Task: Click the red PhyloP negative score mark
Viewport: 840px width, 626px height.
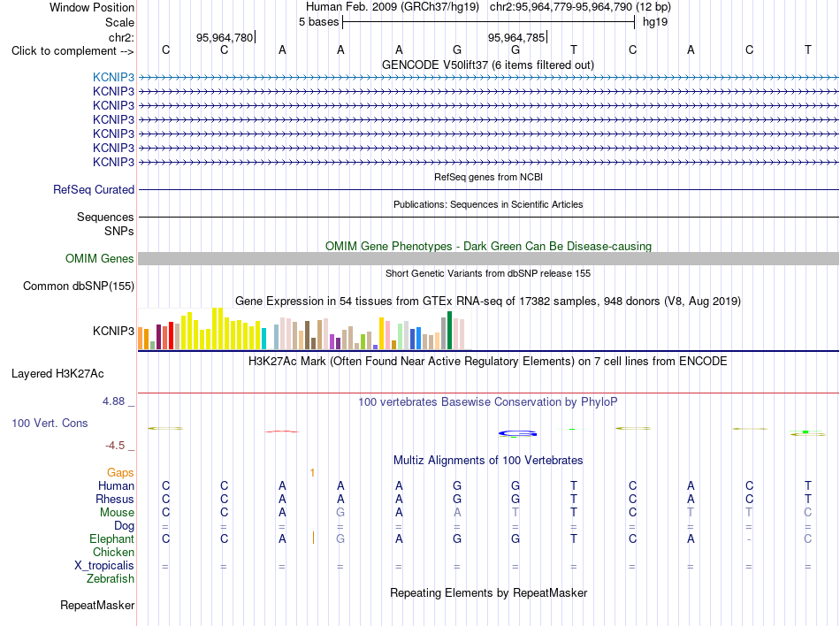Action: click(282, 431)
